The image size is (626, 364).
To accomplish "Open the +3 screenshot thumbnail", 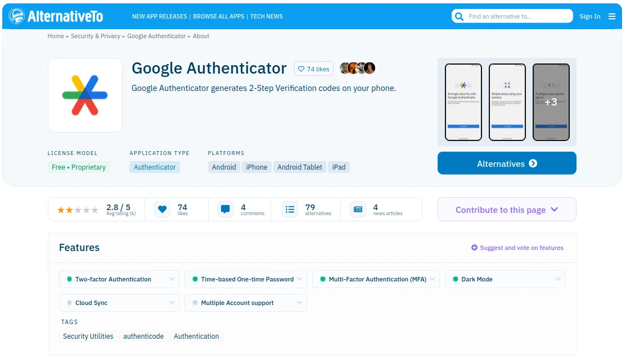I will [x=551, y=102].
